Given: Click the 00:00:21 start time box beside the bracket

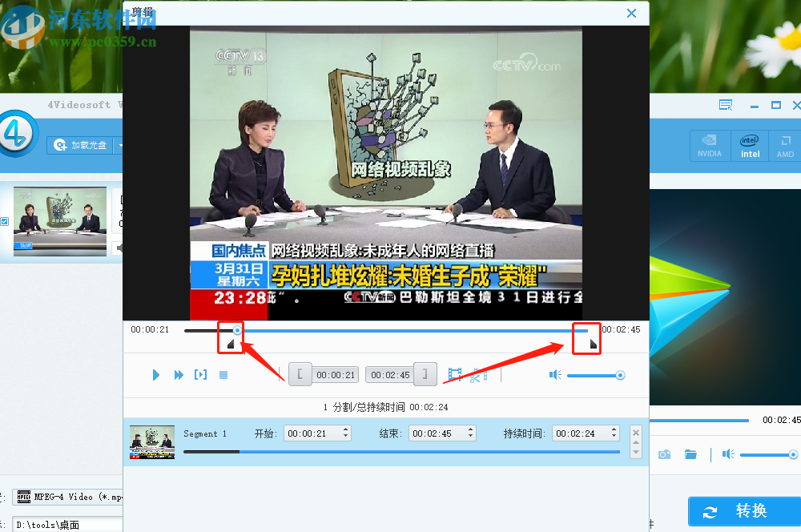Looking at the screenshot, I should (x=336, y=375).
